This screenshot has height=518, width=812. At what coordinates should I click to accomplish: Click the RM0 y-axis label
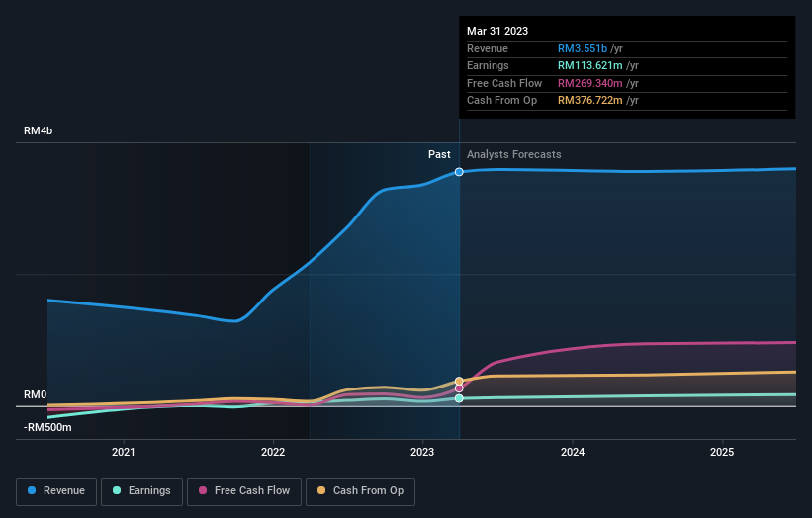click(36, 394)
